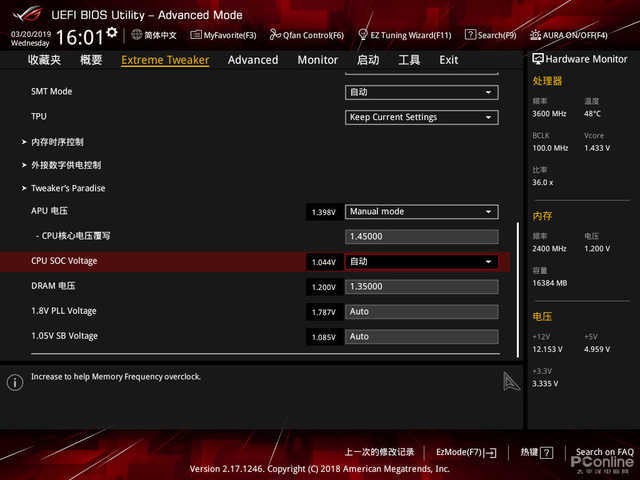640x480 pixels.
Task: Go to the 启动 boot tab
Action: click(368, 60)
